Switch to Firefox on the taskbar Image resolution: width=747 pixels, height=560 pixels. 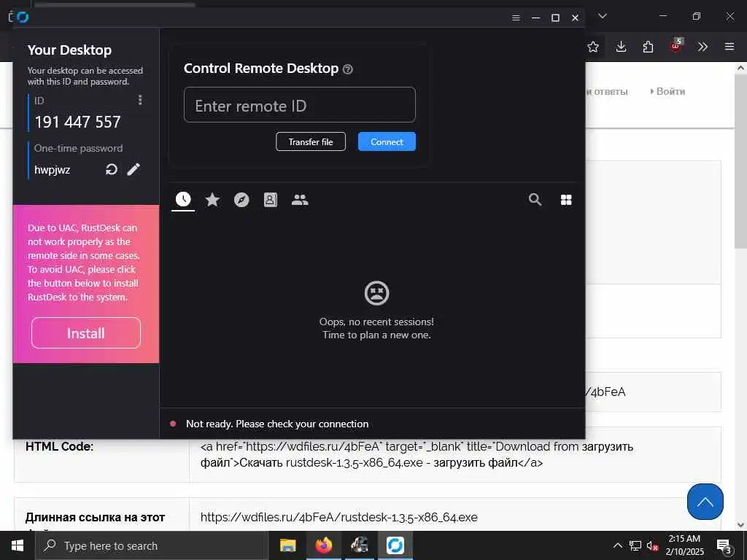coord(323,545)
